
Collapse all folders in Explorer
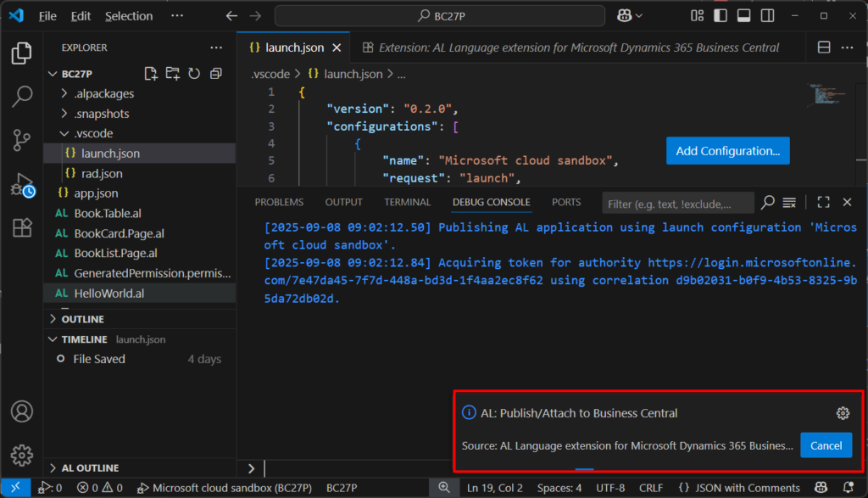215,74
